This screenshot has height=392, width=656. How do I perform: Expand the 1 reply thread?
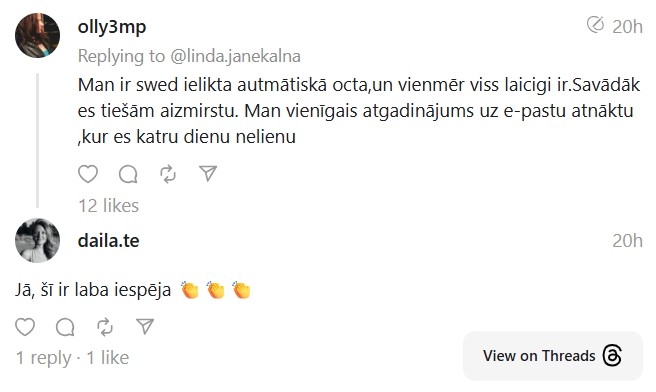pyautogui.click(x=44, y=358)
